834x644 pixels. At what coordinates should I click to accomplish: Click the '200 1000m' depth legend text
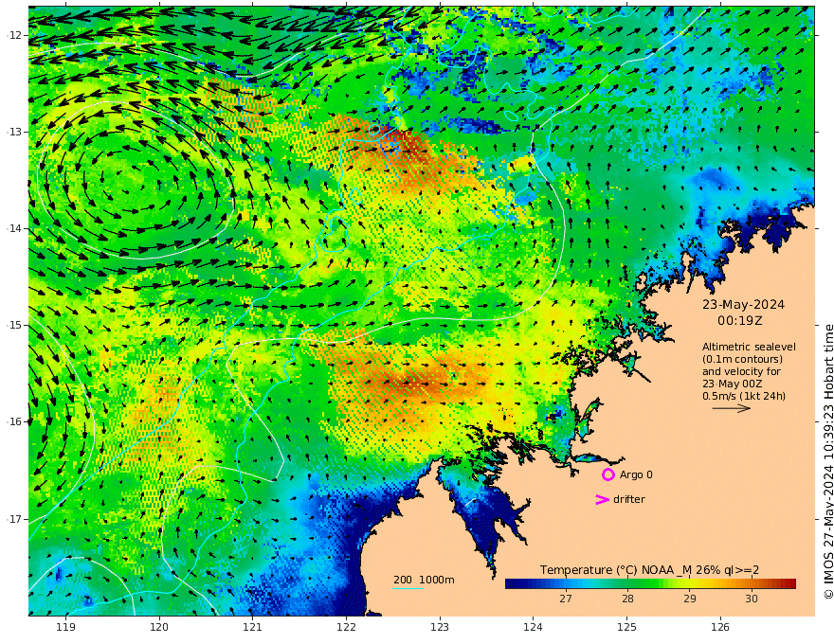pos(424,580)
